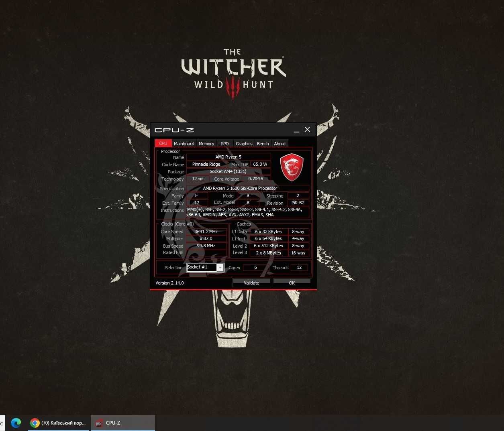The image size is (504, 431).
Task: Click the Stepping value 2
Action: 298,195
